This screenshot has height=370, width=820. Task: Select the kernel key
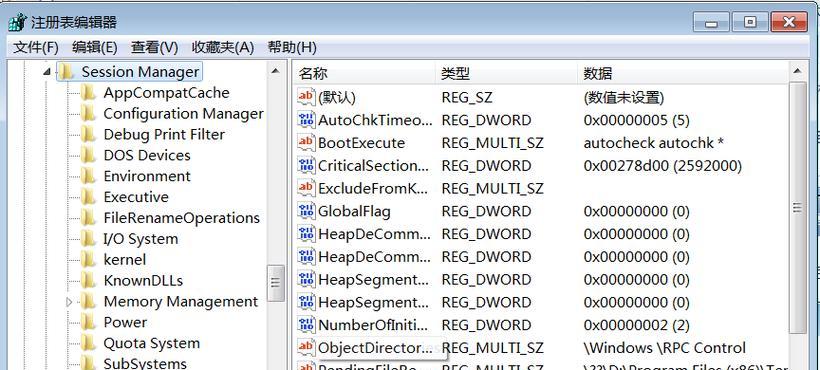(124, 260)
